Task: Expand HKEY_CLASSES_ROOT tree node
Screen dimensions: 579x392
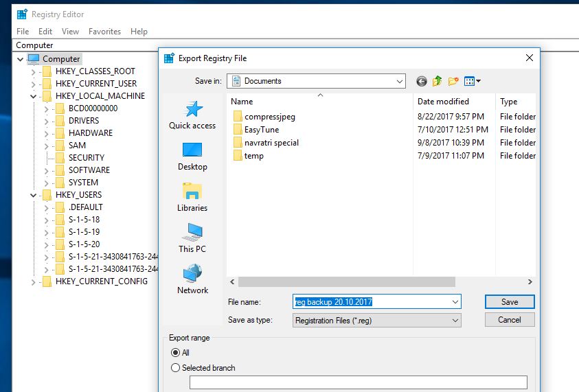Action: pyautogui.click(x=33, y=72)
